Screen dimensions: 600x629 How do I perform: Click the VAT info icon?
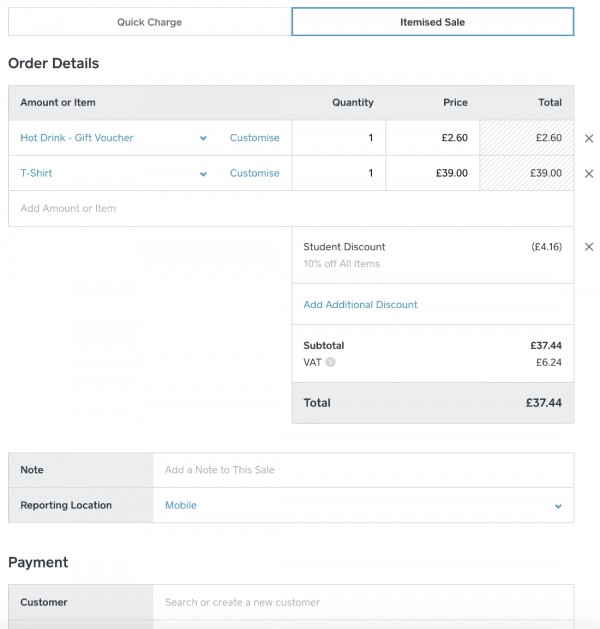331,362
